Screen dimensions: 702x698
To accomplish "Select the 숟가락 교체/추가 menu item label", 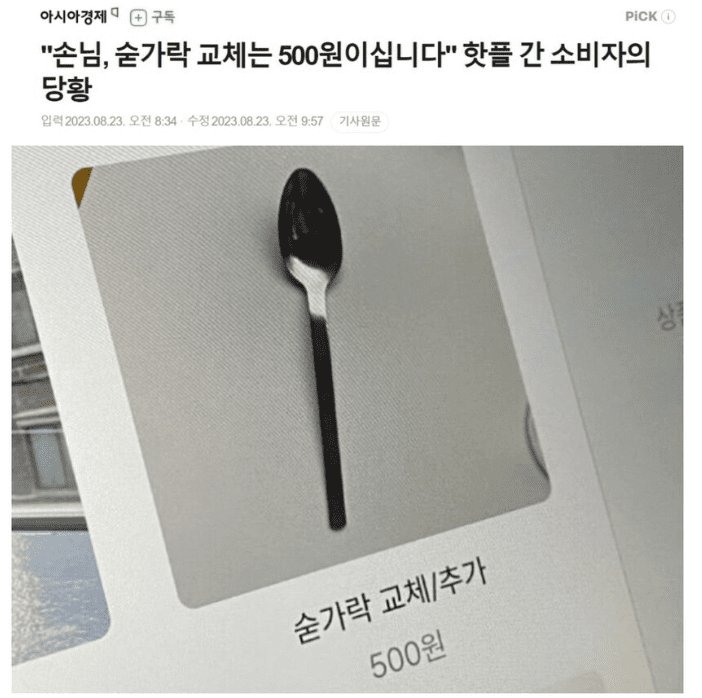I will tap(390, 603).
